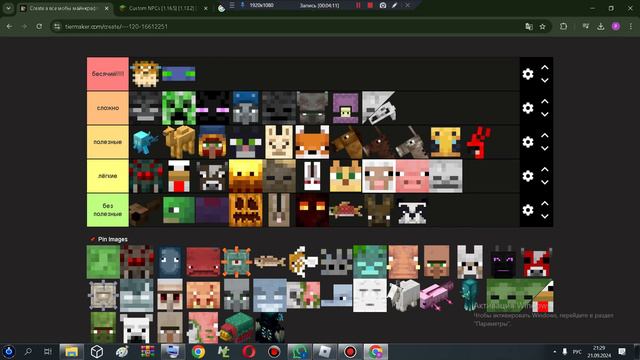Screen dimensions: 640x360
Task: Stop the screen recording
Action: click(370, 5)
